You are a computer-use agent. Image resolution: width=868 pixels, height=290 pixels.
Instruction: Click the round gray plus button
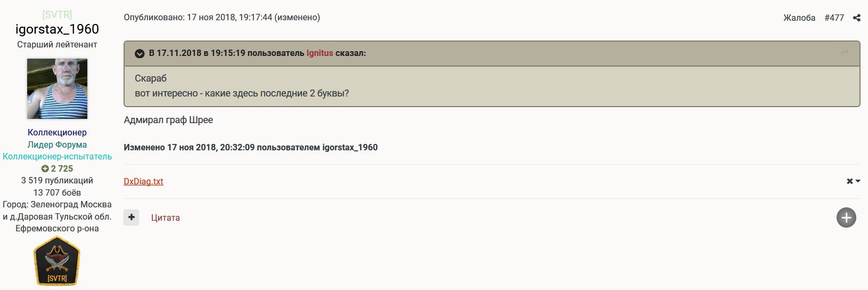tap(846, 217)
